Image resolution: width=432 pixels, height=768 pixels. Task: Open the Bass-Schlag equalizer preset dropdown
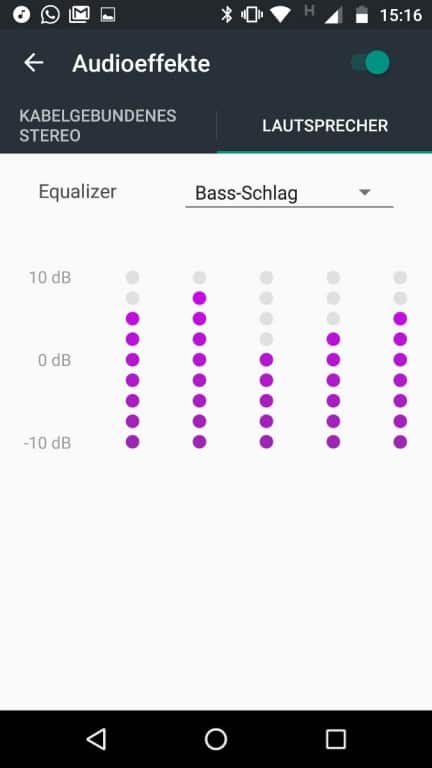point(289,193)
